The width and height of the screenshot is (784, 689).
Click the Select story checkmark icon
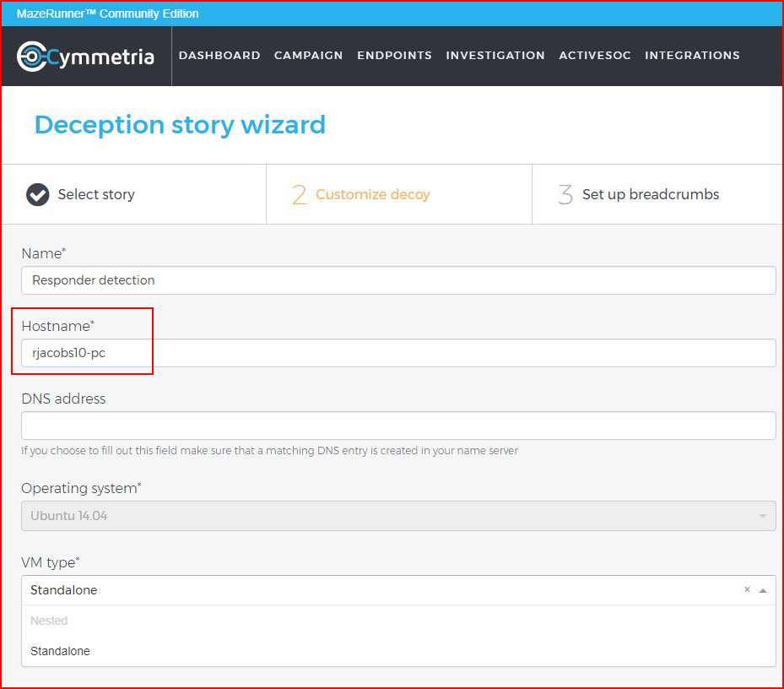pos(37,195)
